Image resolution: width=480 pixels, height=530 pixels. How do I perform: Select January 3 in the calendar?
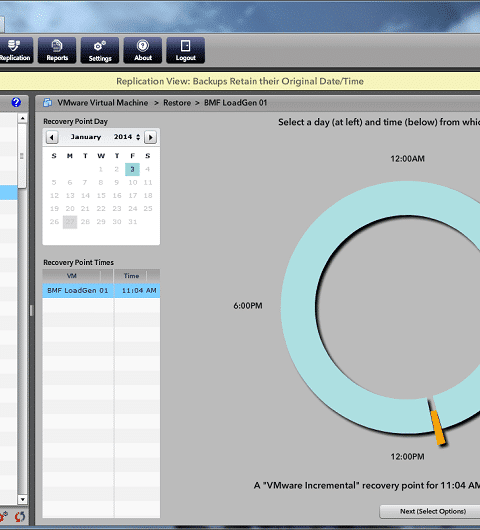[133, 169]
